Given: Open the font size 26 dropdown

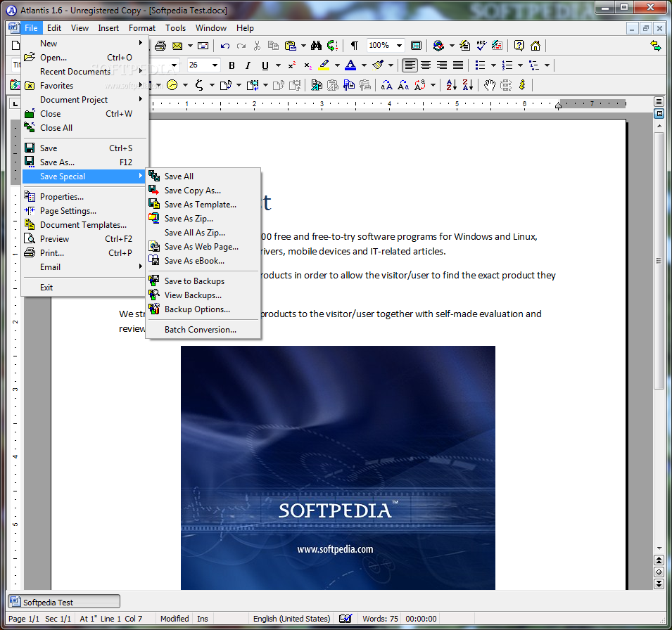Looking at the screenshot, I should click(215, 65).
